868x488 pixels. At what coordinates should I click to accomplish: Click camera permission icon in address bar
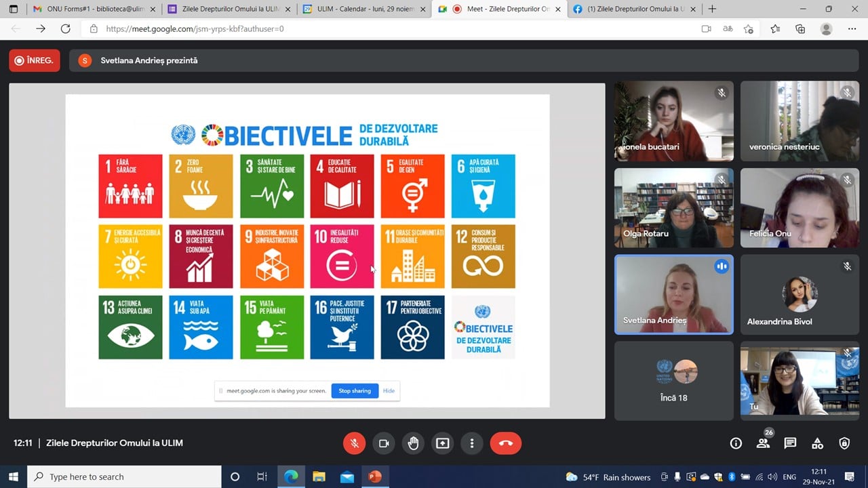pyautogui.click(x=706, y=29)
